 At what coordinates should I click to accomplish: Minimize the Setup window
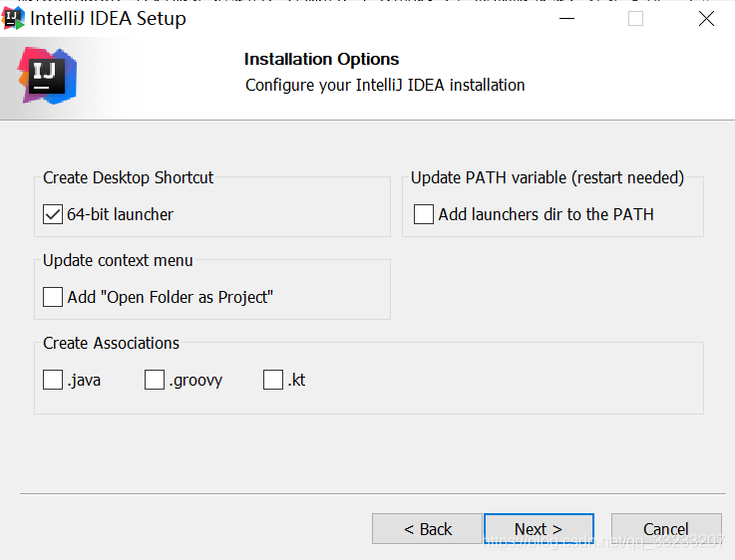click(564, 19)
